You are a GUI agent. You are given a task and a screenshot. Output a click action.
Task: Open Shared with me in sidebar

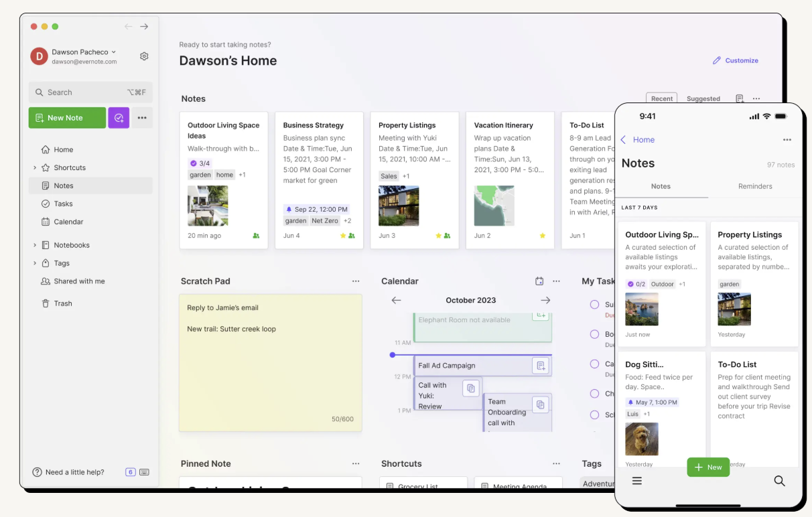(90, 281)
